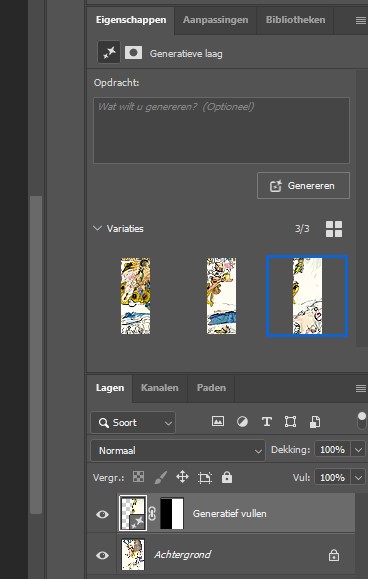Lock layer position
The height and width of the screenshot is (579, 368).
(x=182, y=477)
